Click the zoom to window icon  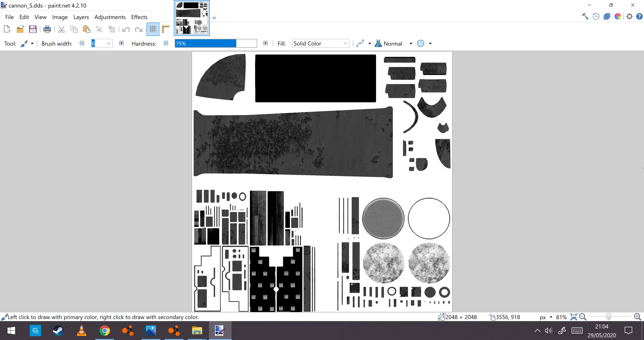click(574, 317)
